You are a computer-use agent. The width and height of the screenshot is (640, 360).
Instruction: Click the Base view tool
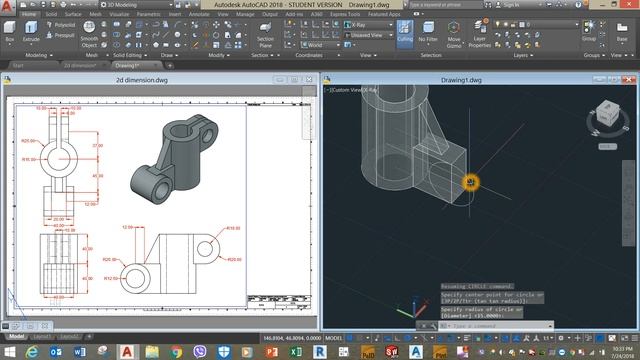tap(622, 32)
